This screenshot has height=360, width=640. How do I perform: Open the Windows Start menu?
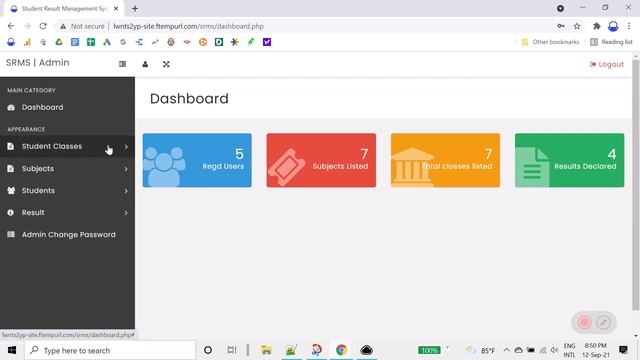[x=11, y=350]
